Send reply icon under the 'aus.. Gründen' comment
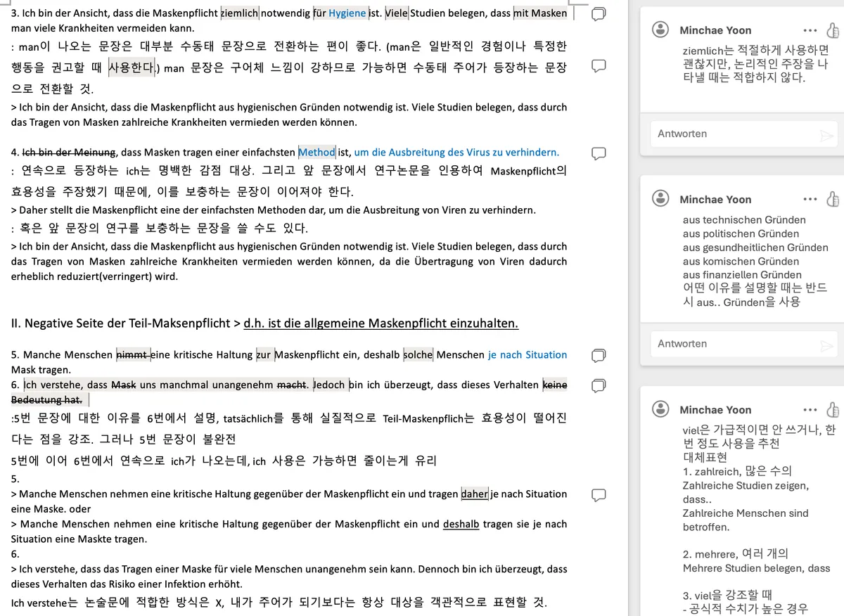Image resolution: width=844 pixels, height=616 pixels. tap(826, 345)
